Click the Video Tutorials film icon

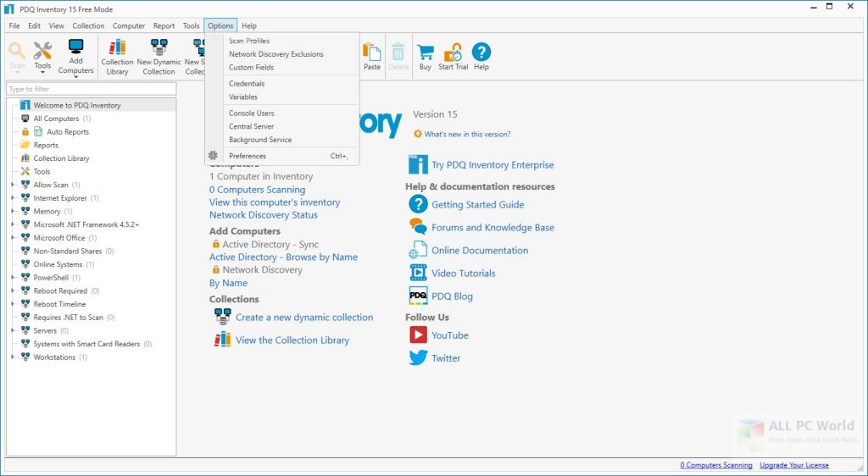(x=418, y=273)
